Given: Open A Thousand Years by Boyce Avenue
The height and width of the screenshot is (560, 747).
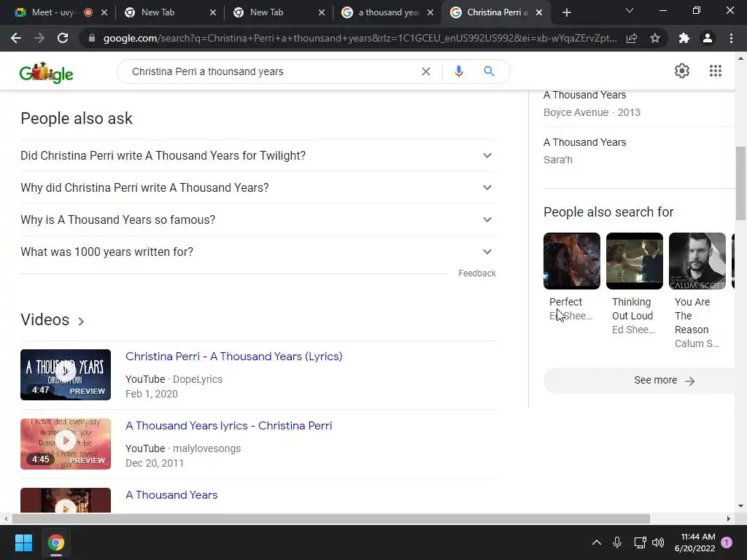Looking at the screenshot, I should click(x=639, y=104).
